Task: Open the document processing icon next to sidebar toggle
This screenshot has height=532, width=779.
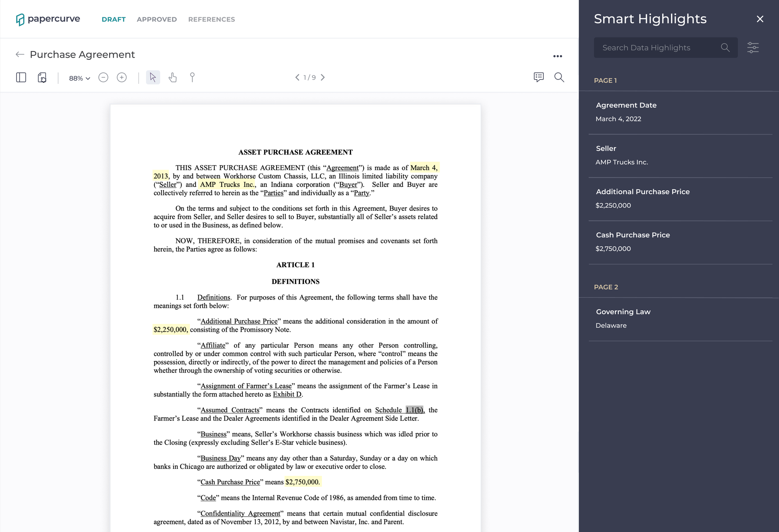Action: (42, 77)
